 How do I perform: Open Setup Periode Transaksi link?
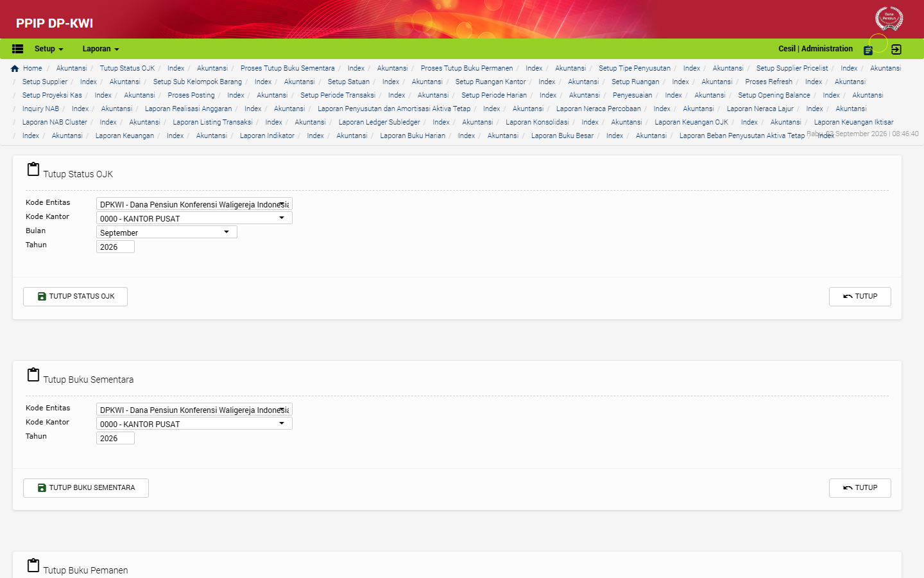[338, 95]
